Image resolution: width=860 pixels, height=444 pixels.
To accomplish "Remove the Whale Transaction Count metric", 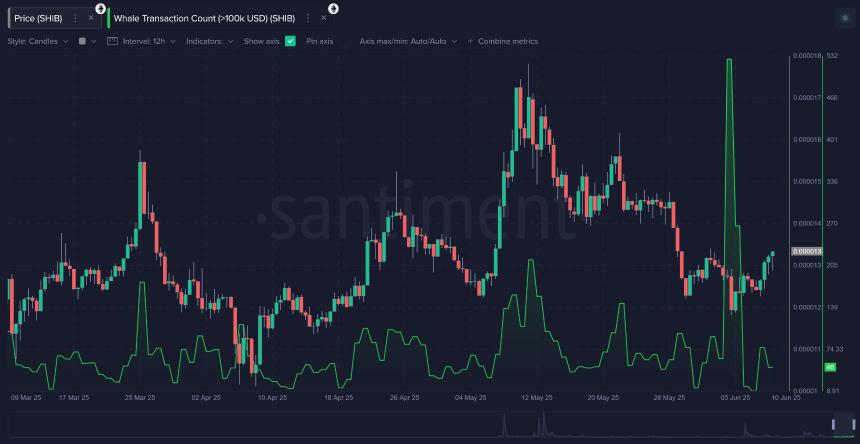I will [323, 18].
